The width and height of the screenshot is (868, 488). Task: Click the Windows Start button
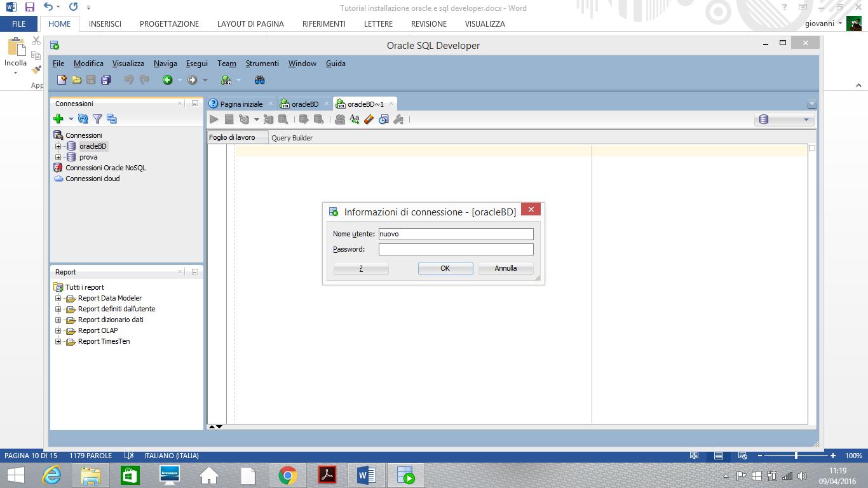coord(15,475)
